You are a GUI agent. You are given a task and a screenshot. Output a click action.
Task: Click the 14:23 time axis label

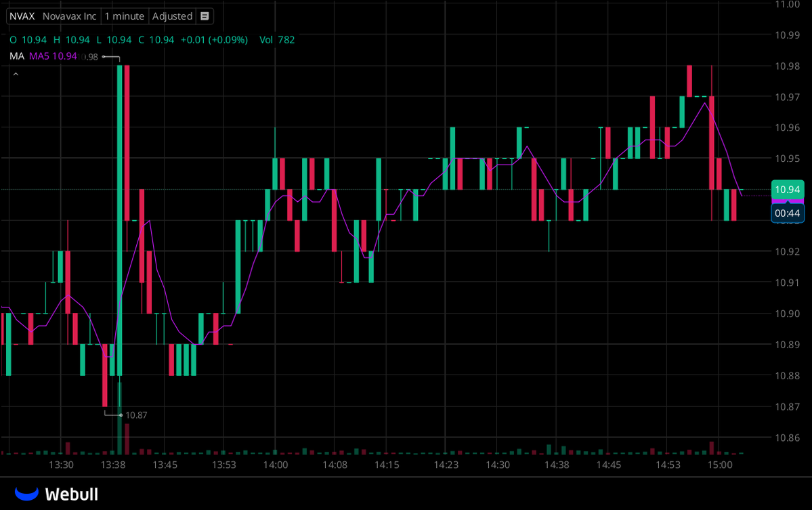click(x=446, y=465)
